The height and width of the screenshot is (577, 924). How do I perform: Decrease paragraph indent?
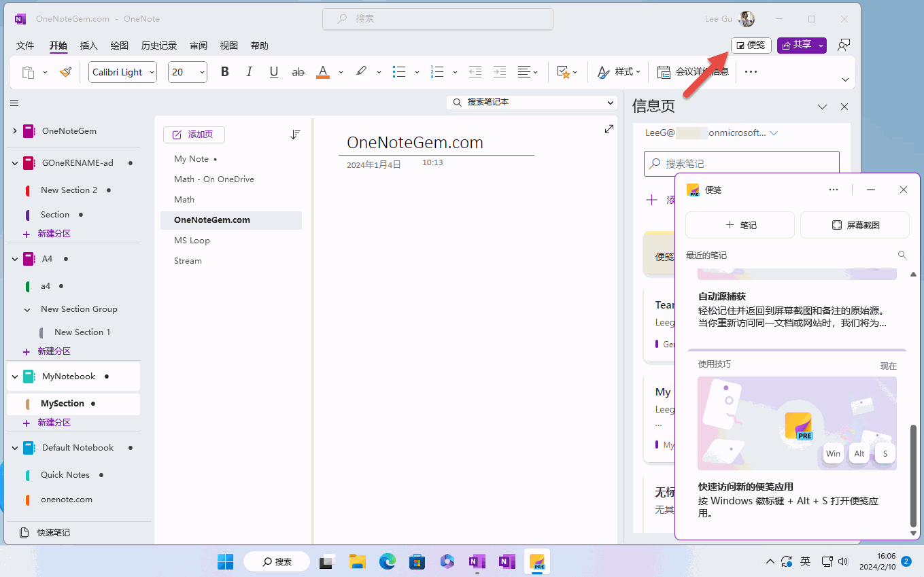tap(475, 72)
